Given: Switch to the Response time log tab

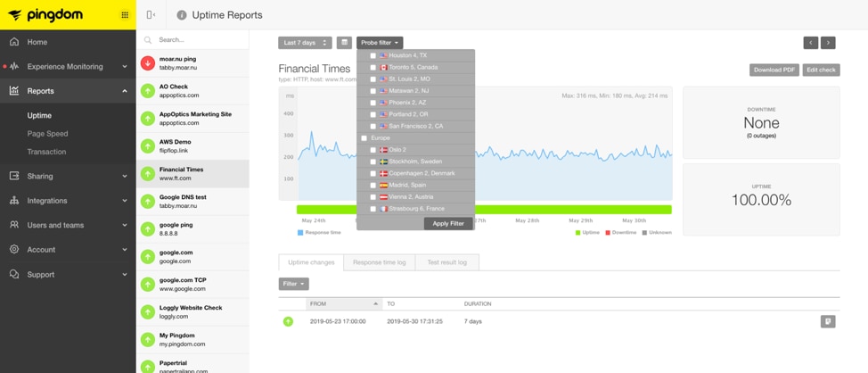Looking at the screenshot, I should click(380, 262).
